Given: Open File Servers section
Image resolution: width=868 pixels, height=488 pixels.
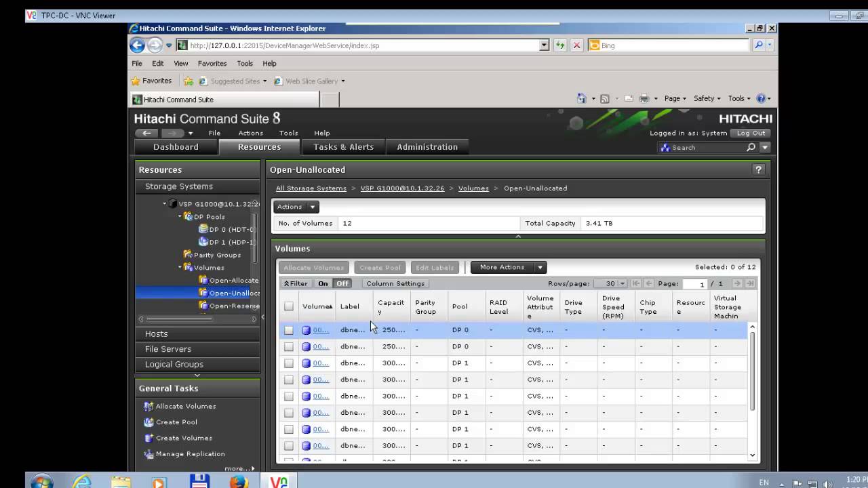Looking at the screenshot, I should coord(197,349).
